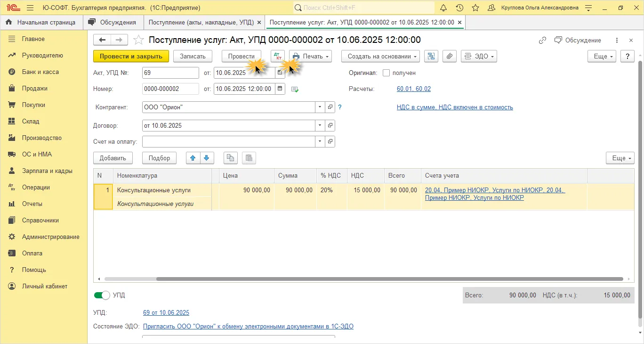
Task: Click invite ООО Орион to ЭДО link
Action: (x=248, y=326)
